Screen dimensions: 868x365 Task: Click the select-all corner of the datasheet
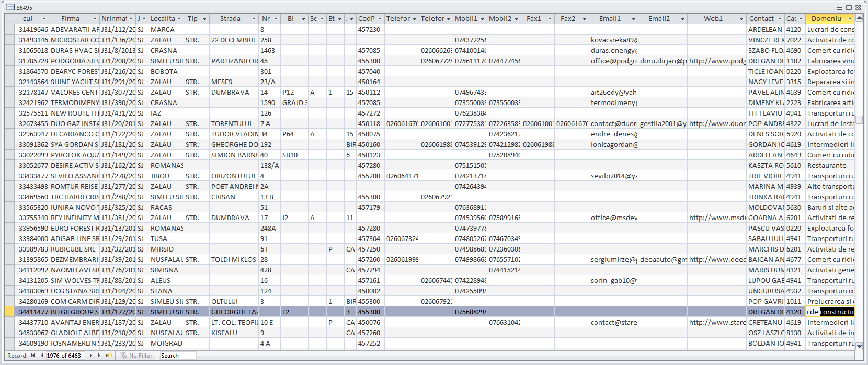(x=10, y=19)
